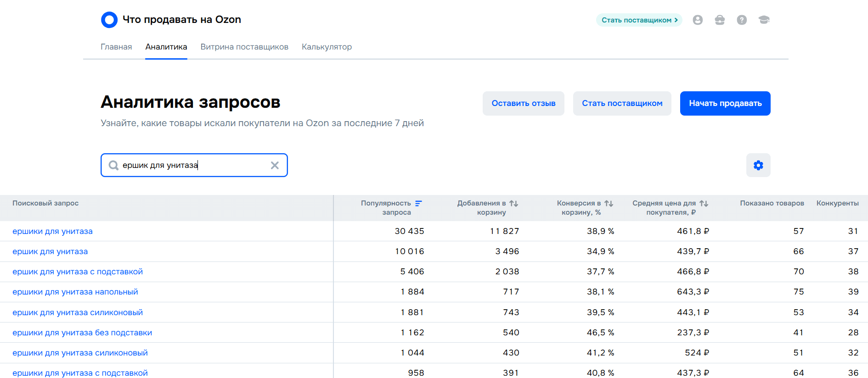The height and width of the screenshot is (378, 868).
Task: Click the Что продавать на Ozon title
Action: click(x=182, y=20)
